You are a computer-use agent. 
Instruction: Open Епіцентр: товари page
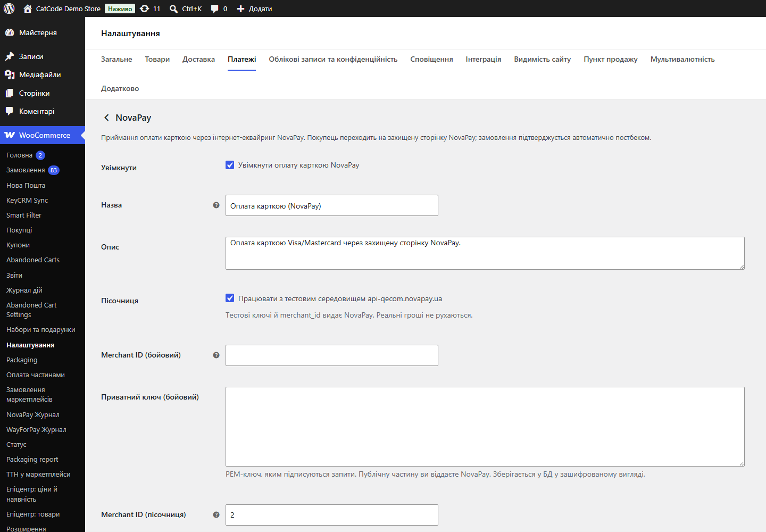[33, 514]
